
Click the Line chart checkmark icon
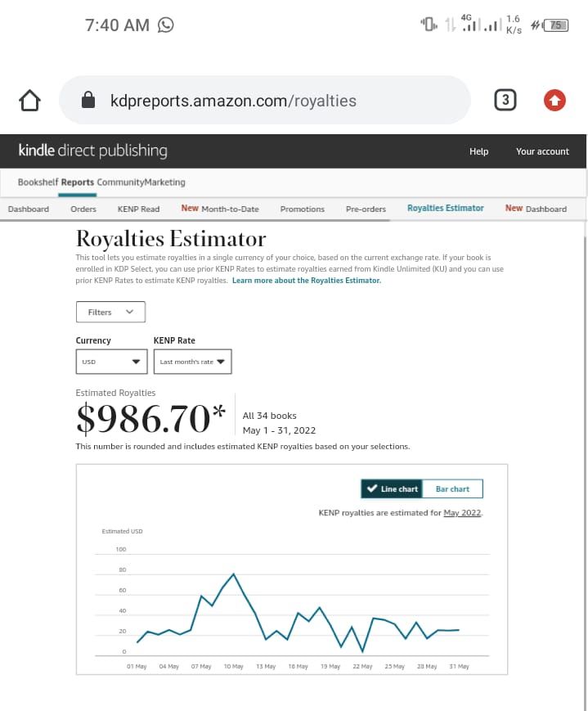click(370, 489)
